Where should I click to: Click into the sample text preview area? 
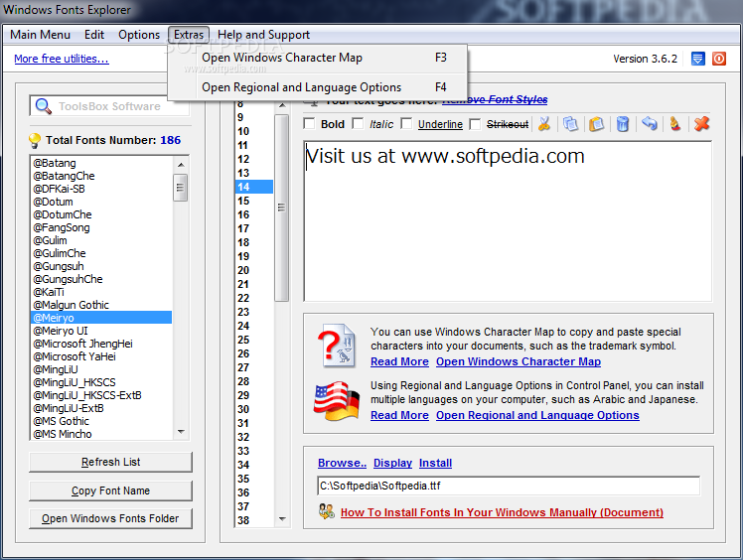[508, 220]
